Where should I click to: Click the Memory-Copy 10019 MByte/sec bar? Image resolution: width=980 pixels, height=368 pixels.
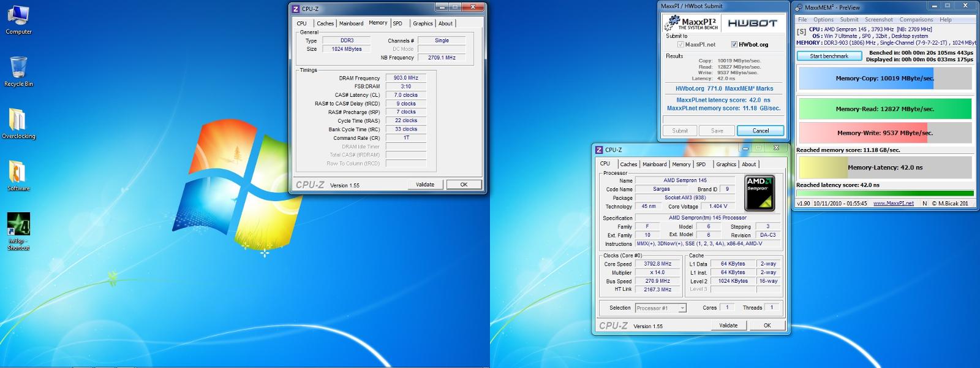(885, 79)
